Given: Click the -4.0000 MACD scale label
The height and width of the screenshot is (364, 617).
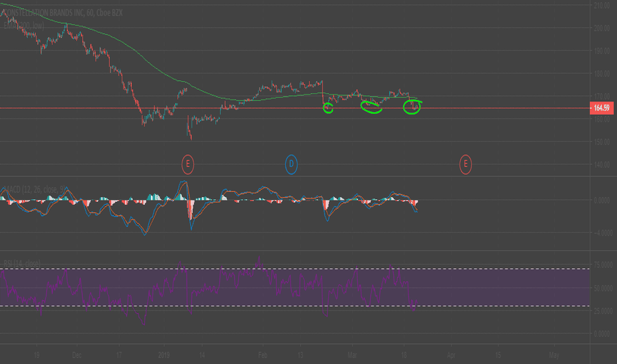Looking at the screenshot, I should click(602, 233).
